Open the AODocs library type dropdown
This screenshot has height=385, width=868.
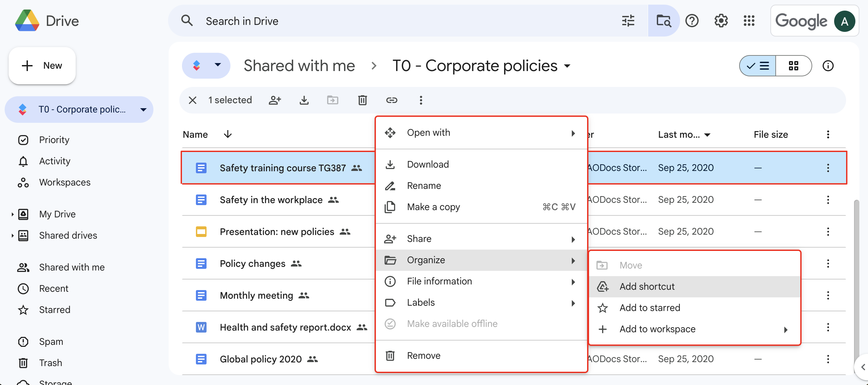[206, 65]
